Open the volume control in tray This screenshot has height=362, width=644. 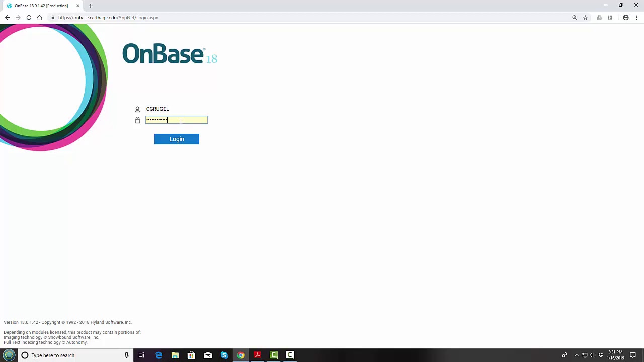pyautogui.click(x=592, y=355)
